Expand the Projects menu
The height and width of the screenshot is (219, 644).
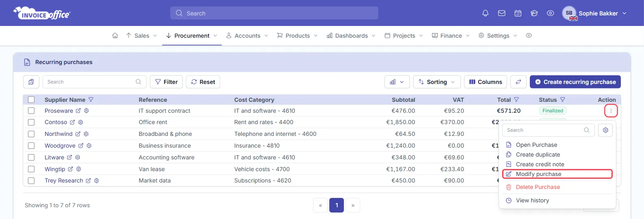click(404, 36)
